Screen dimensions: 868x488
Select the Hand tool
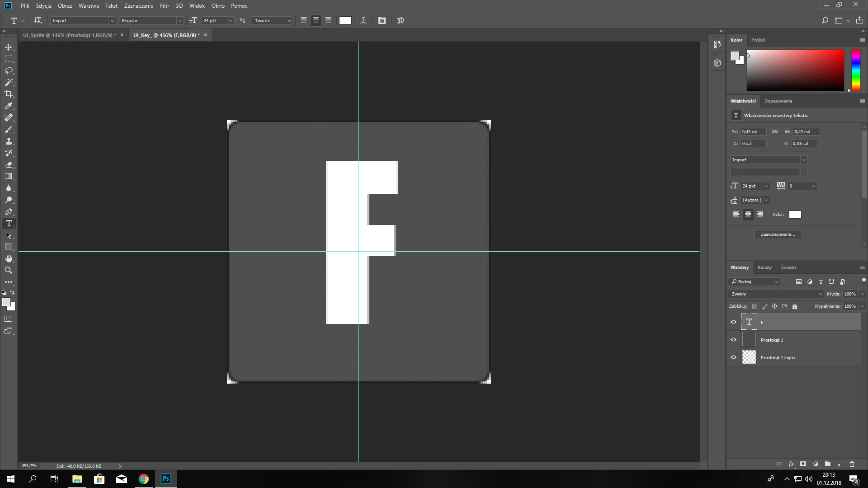tap(9, 258)
